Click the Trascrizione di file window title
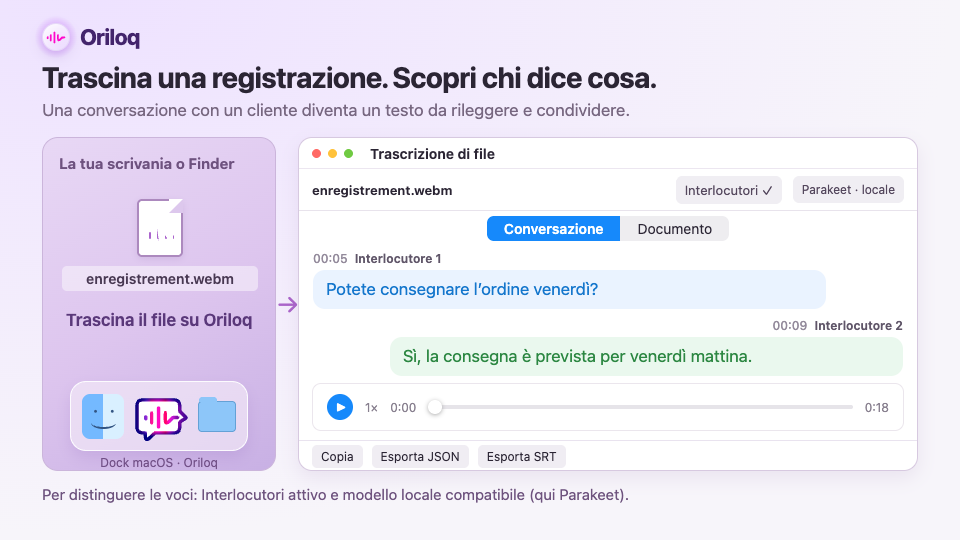Image resolution: width=960 pixels, height=540 pixels. click(432, 154)
